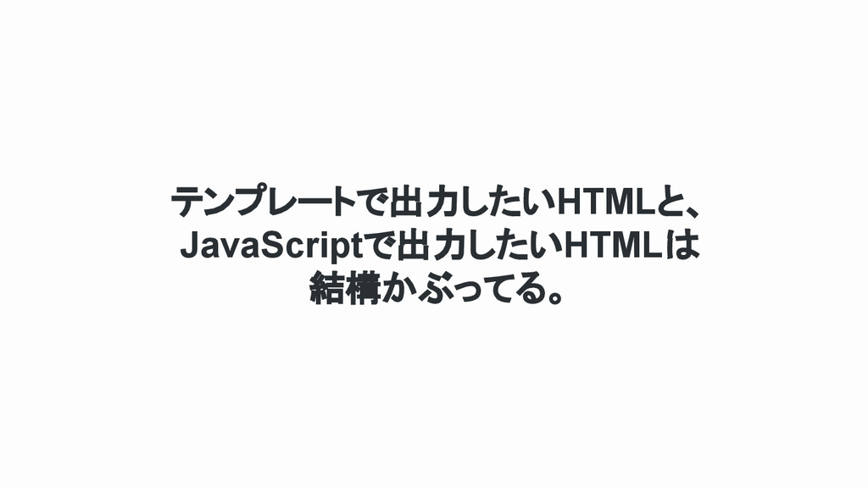Screen dimensions: 868x488
Task: Click the word 結構
Action: coord(344,289)
